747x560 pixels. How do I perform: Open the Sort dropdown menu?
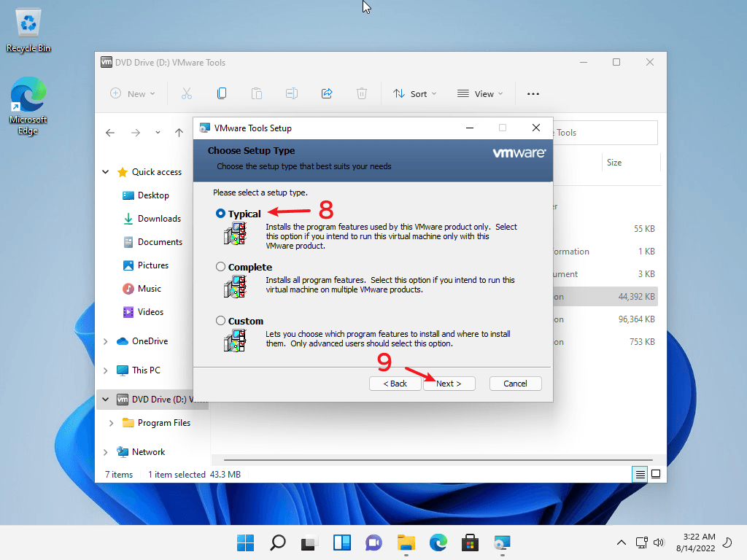tap(414, 93)
